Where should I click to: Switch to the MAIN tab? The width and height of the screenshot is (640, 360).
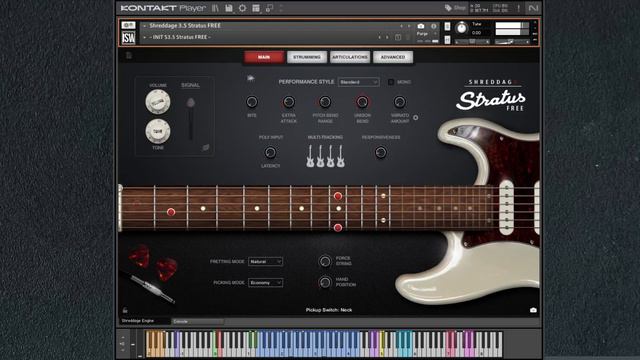pos(264,57)
